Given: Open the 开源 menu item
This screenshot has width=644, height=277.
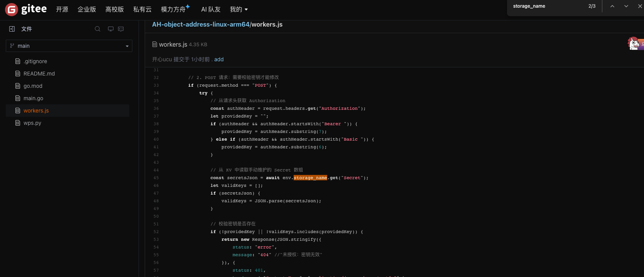Looking at the screenshot, I should pyautogui.click(x=62, y=9).
